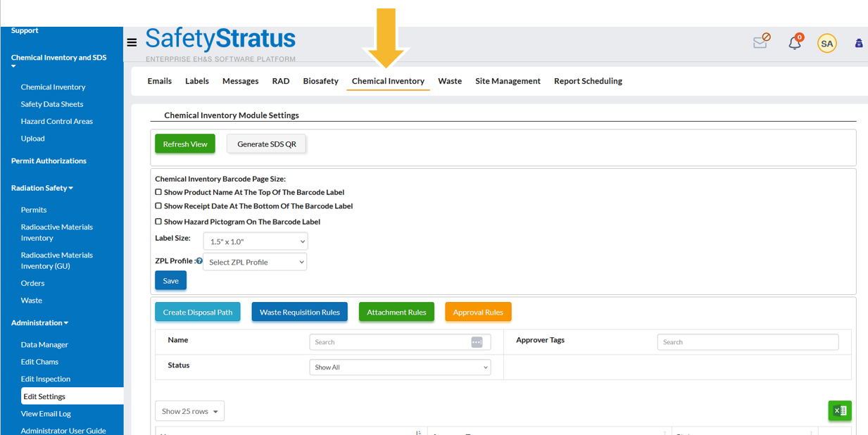
Task: Click the Waste Requisition Rules button
Action: [x=300, y=312]
